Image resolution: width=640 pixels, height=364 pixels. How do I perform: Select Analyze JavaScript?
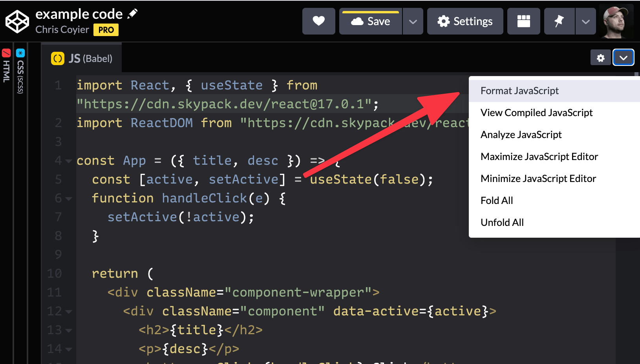[x=521, y=135]
